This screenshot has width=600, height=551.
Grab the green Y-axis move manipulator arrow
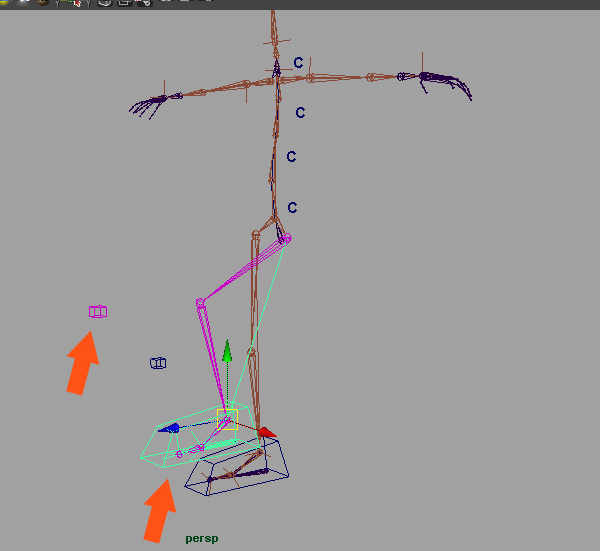point(227,350)
